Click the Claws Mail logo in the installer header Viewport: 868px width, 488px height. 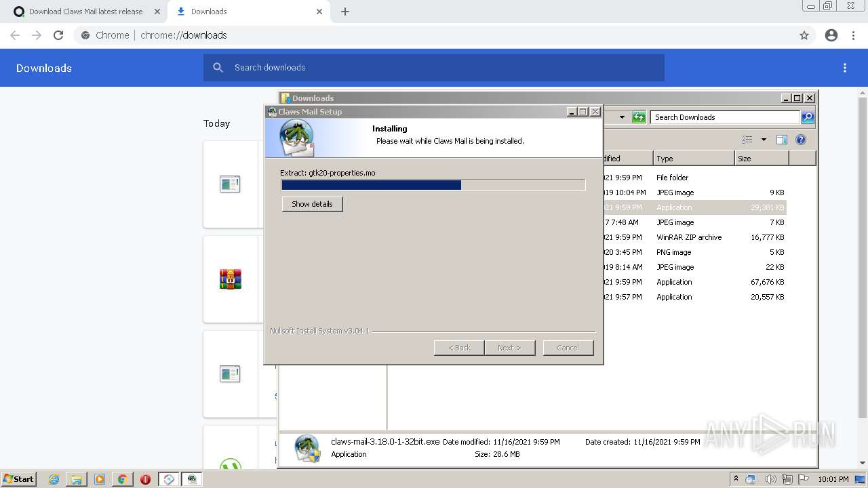tap(296, 138)
